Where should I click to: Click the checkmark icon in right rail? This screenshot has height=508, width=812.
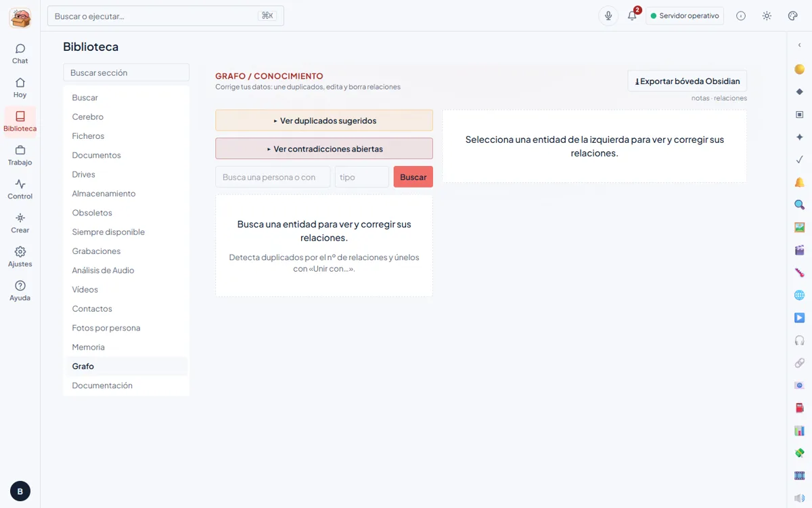800,160
